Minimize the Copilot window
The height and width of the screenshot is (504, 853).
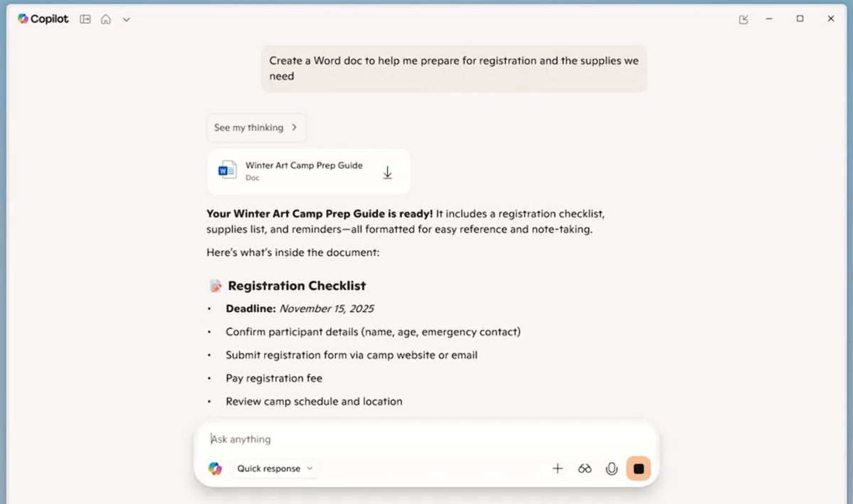(769, 19)
